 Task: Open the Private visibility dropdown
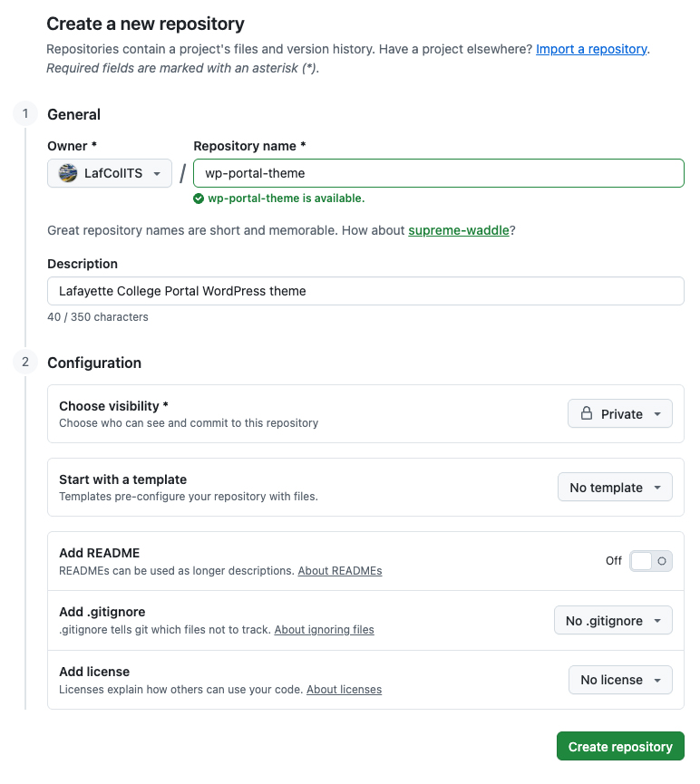click(620, 413)
